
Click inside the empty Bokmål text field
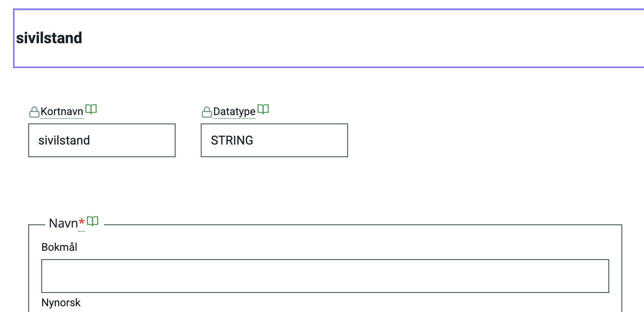pyautogui.click(x=324, y=276)
